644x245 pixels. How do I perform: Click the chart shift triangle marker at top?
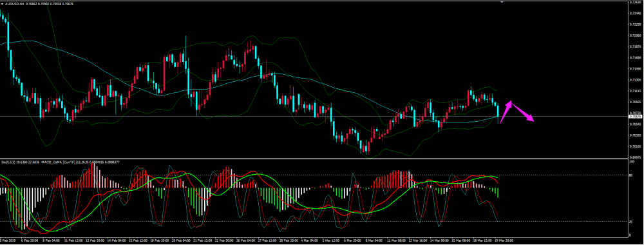(502, 2)
